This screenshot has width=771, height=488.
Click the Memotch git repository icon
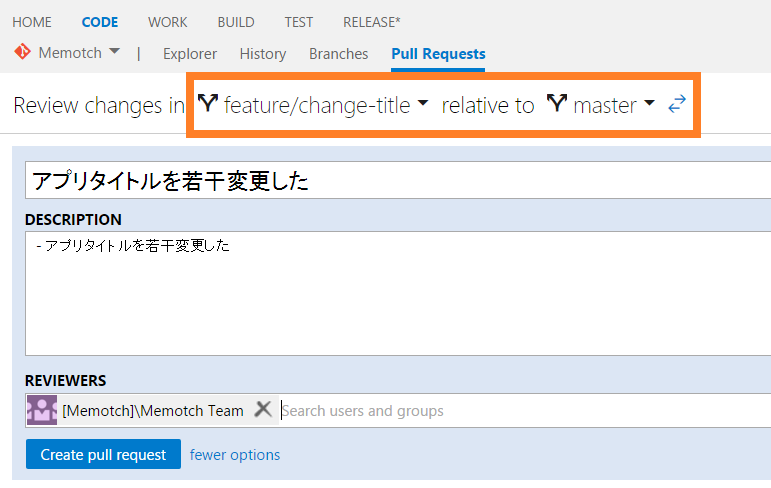[x=22, y=52]
